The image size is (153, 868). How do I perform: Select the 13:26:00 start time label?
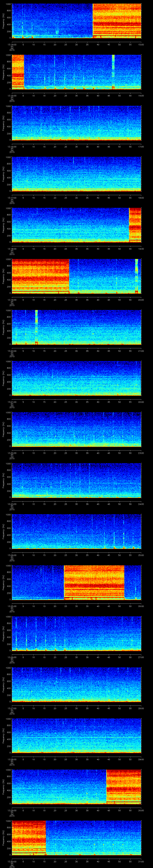[x=12, y=657]
